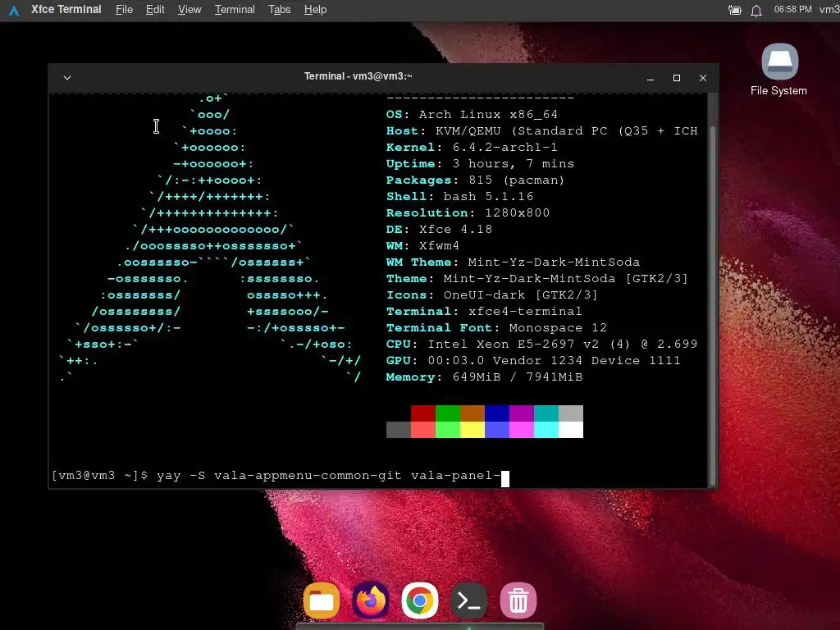This screenshot has height=630, width=840.
Task: Open the Help menu
Action: click(315, 10)
